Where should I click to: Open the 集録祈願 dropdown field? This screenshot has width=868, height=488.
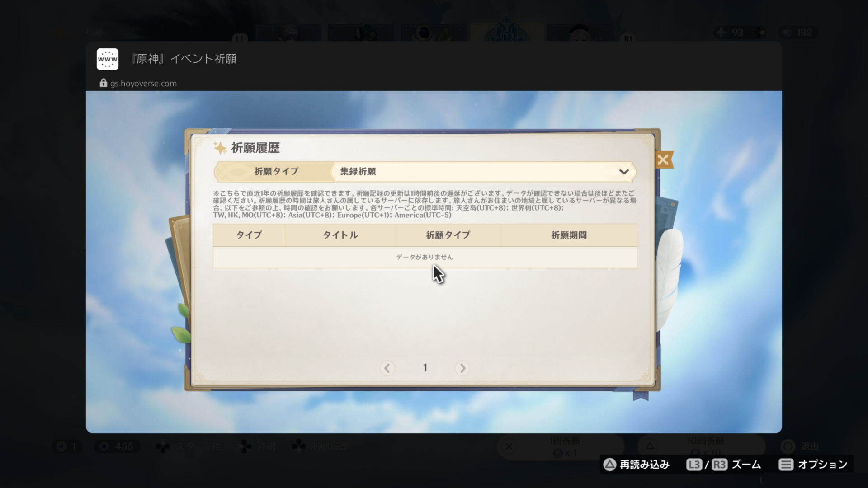(484, 172)
